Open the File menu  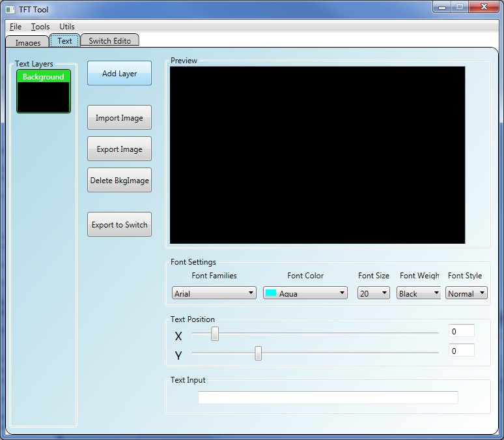pos(16,27)
